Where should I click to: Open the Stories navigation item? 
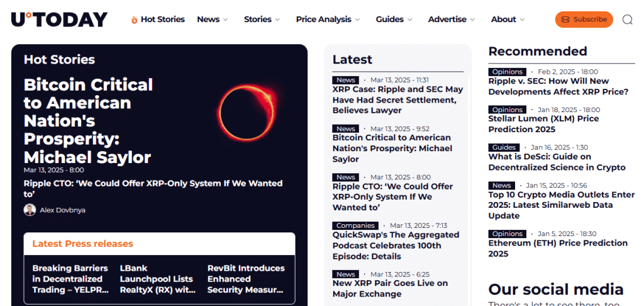[257, 20]
